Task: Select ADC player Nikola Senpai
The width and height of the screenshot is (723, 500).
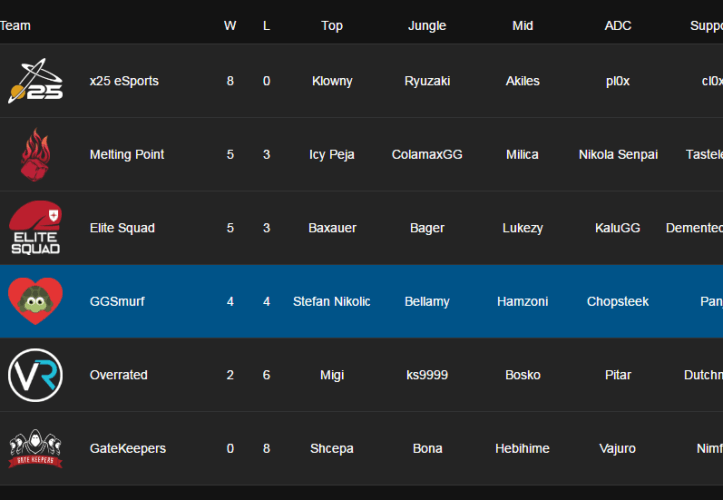Action: pyautogui.click(x=618, y=155)
